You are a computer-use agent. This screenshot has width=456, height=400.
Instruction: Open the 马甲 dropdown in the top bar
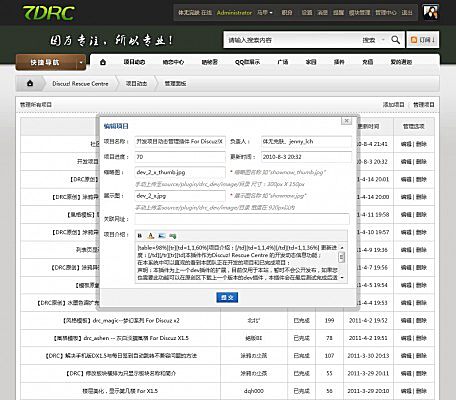click(x=265, y=13)
